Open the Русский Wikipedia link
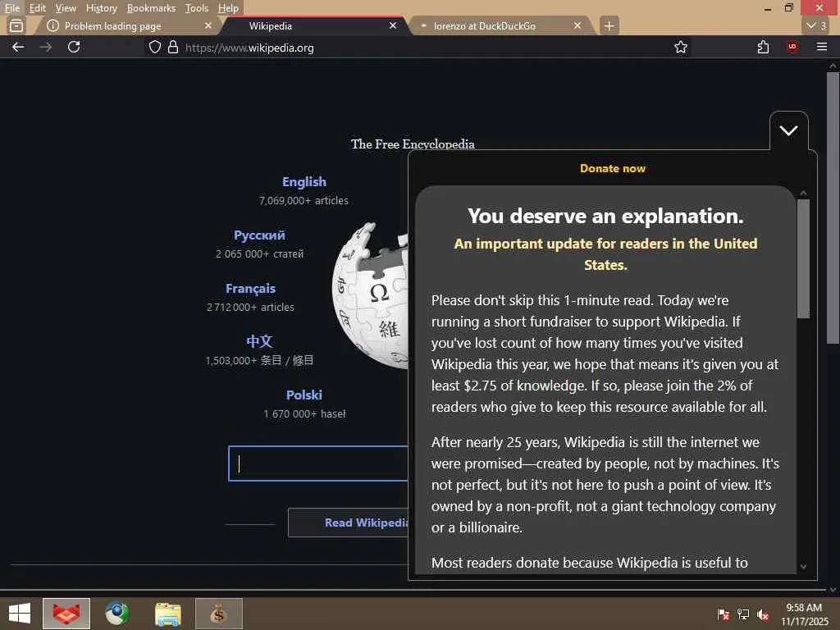 tap(259, 235)
